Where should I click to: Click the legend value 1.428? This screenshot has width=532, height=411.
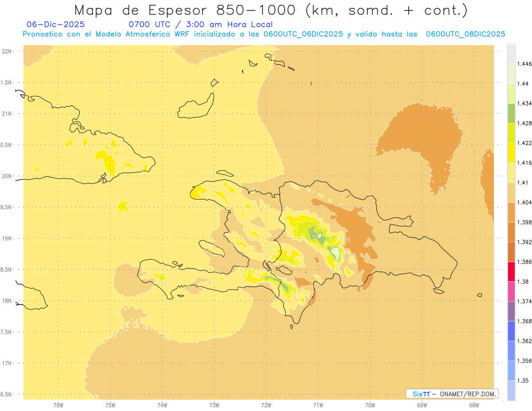[524, 123]
